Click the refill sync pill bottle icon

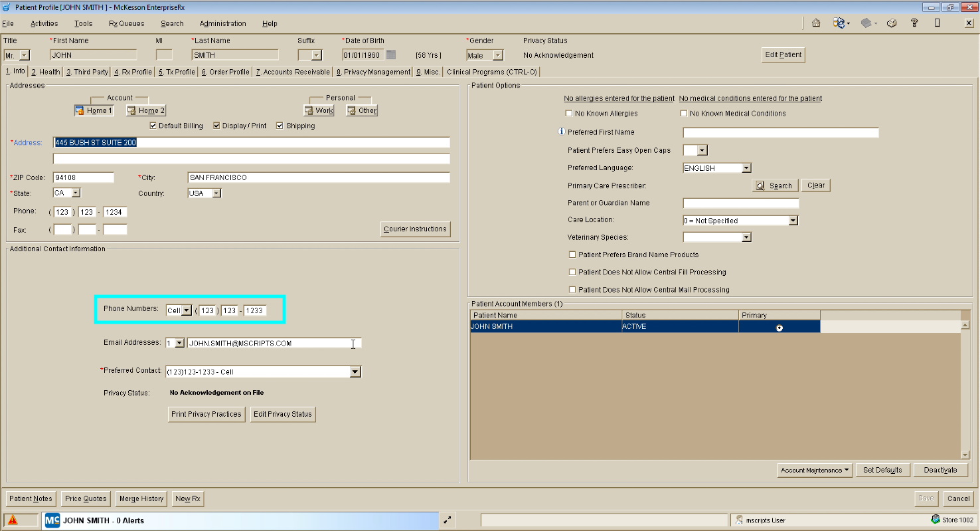coord(839,23)
